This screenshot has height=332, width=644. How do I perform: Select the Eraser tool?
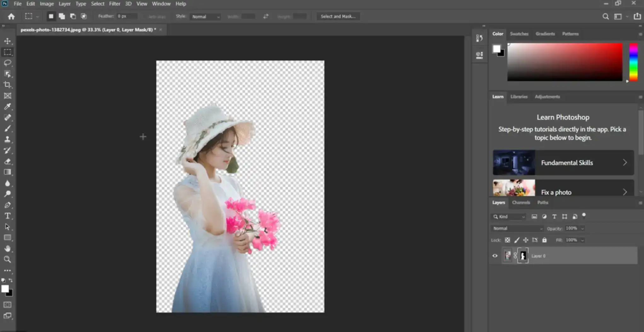coord(8,161)
